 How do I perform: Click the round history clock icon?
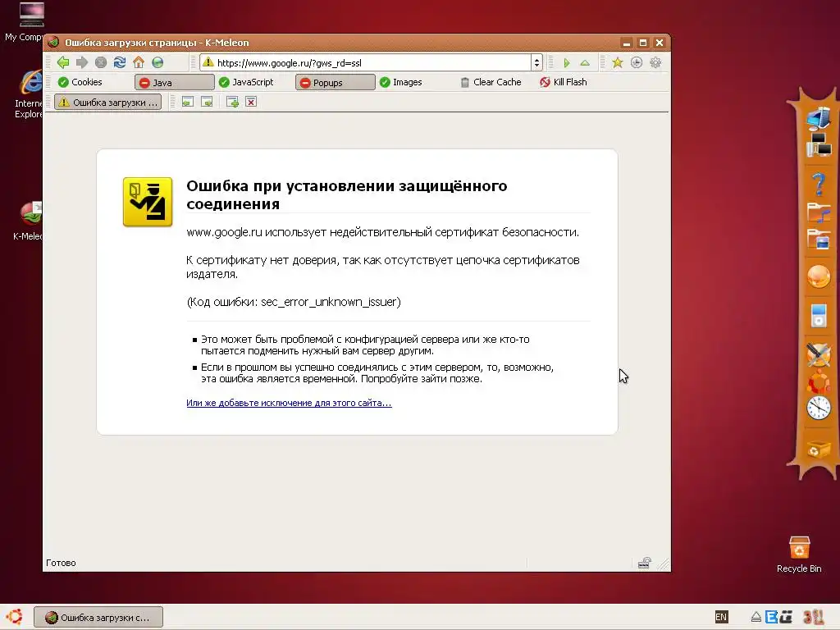point(637,62)
